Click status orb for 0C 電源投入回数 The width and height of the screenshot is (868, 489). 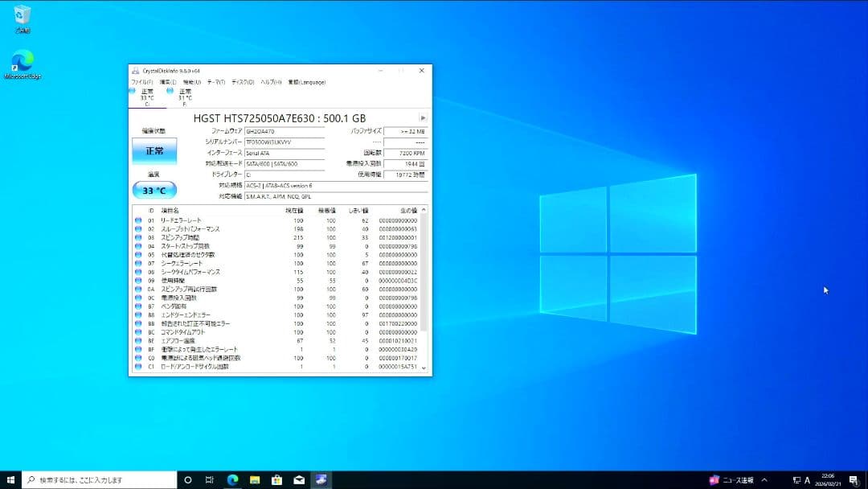point(138,298)
